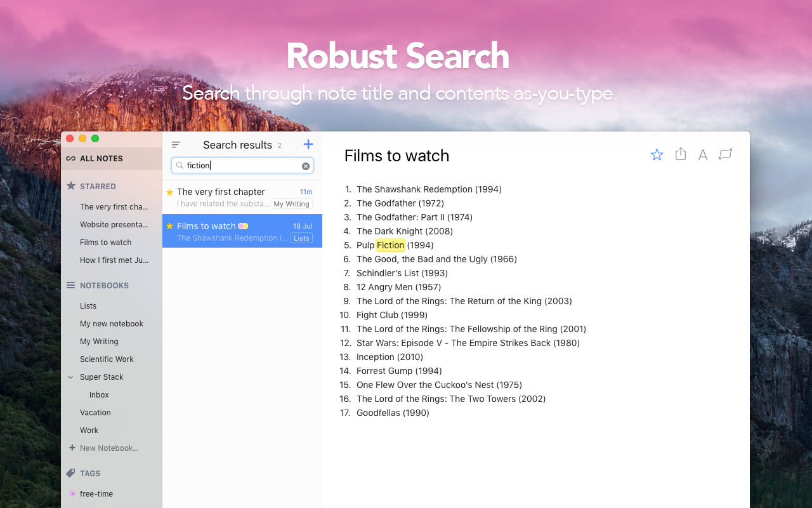Click the Lists tag on selected note
This screenshot has width=812, height=508.
tap(302, 238)
